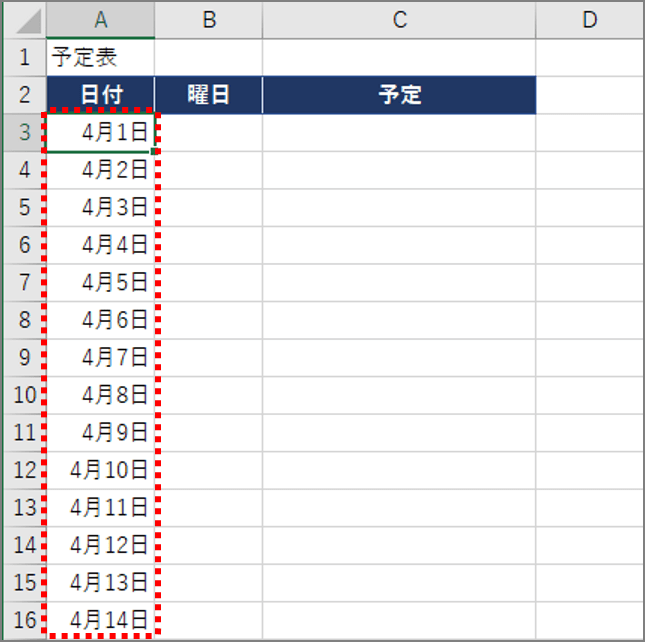Screen dimensions: 645x642
Task: Click empty 予定 cell in row 10
Action: pos(399,395)
